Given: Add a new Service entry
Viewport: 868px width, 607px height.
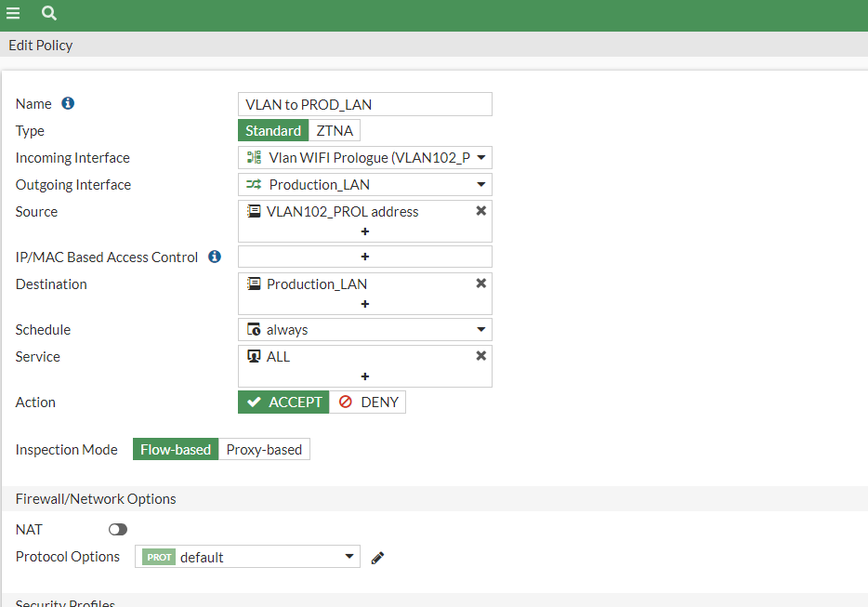Looking at the screenshot, I should coord(365,376).
